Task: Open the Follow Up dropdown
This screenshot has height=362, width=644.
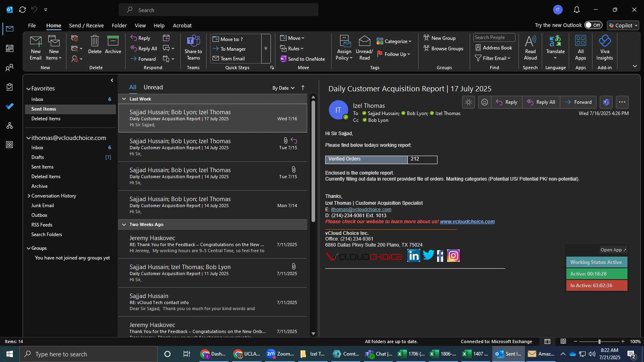Action: click(x=394, y=54)
